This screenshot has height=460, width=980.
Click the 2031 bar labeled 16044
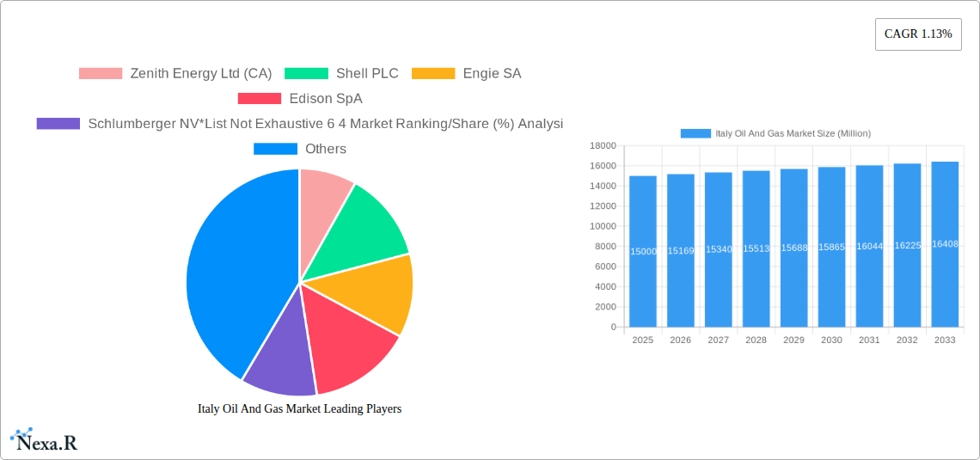pyautogui.click(x=869, y=246)
